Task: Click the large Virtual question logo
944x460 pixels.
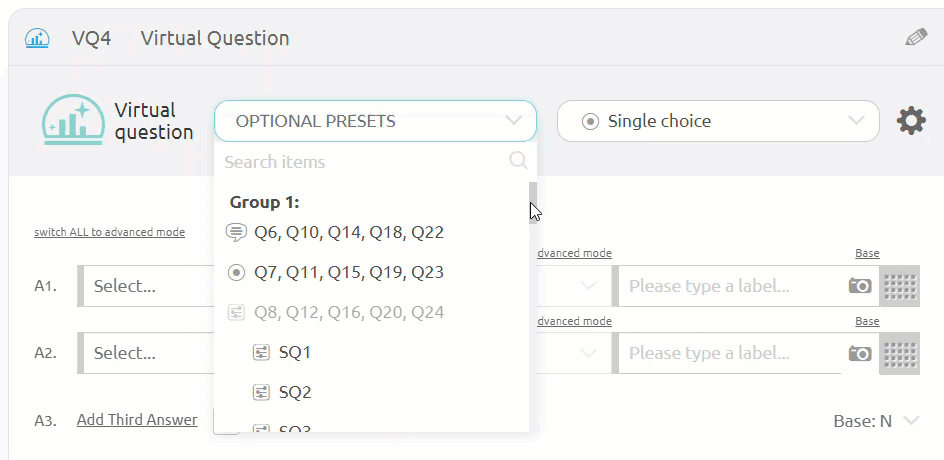Action: click(x=74, y=120)
